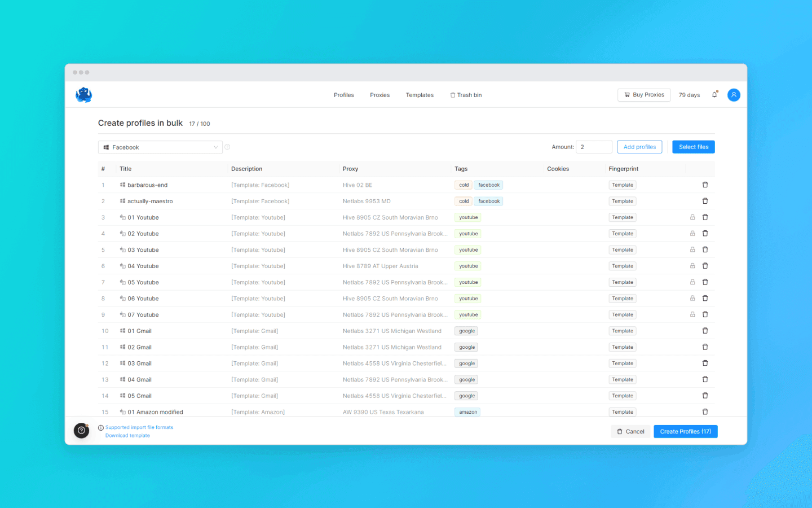The width and height of the screenshot is (812, 508).
Task: Delete 01 Gmail with trash icon
Action: tap(705, 331)
